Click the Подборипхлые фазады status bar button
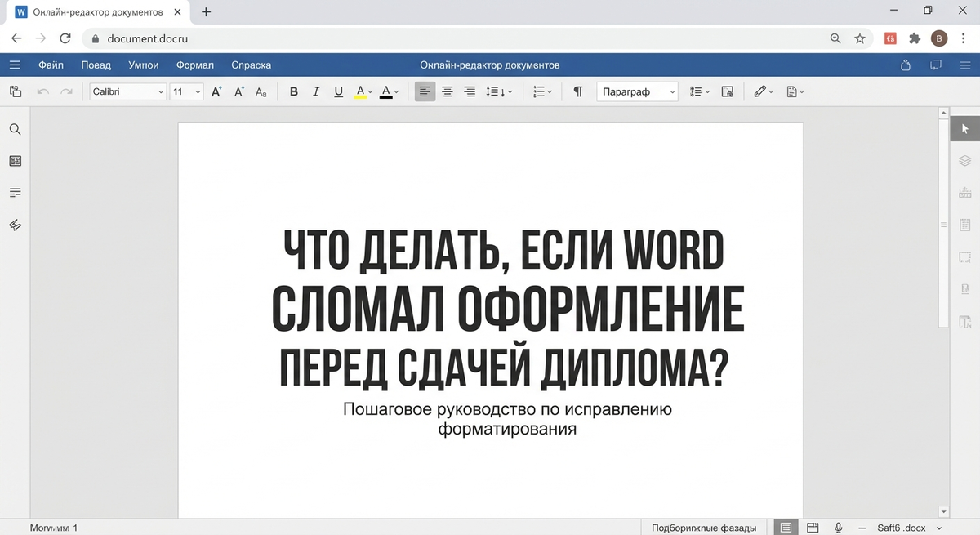 click(x=703, y=528)
